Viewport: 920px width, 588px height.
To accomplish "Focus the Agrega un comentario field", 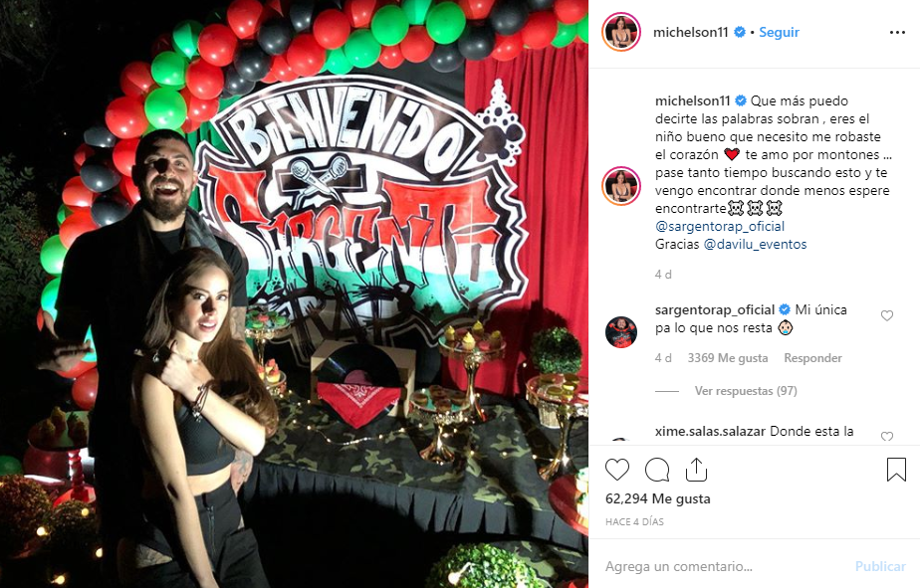I will 725,566.
